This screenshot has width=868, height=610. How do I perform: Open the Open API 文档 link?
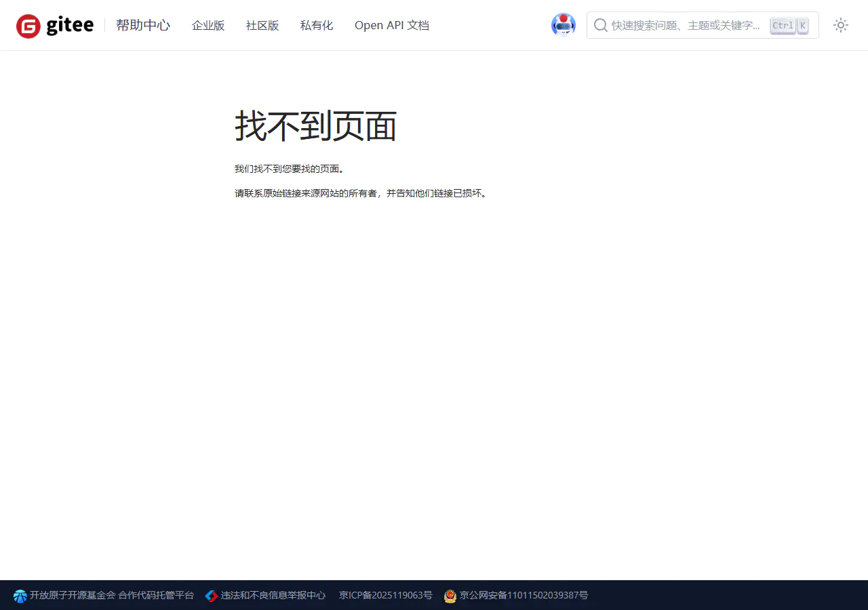point(392,26)
